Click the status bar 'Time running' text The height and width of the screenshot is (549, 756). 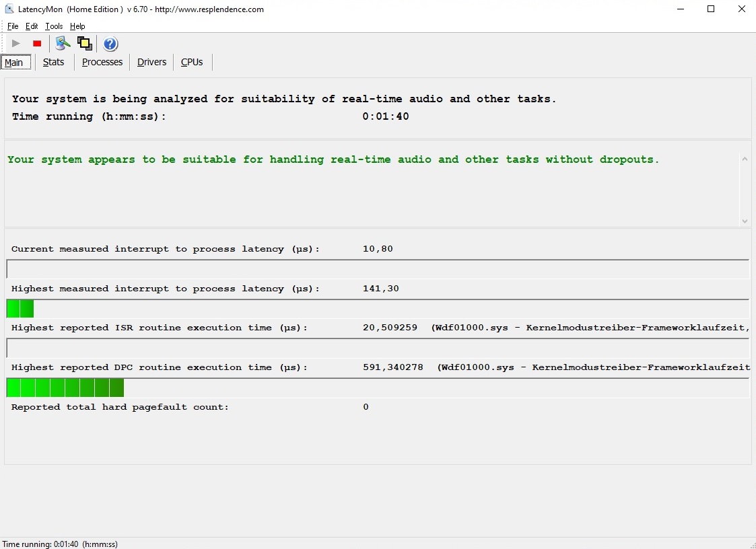[60, 544]
